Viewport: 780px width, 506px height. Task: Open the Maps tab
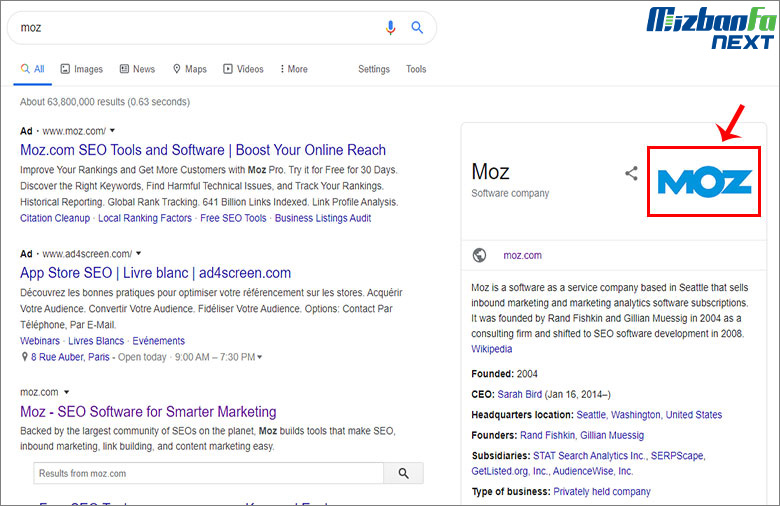190,69
